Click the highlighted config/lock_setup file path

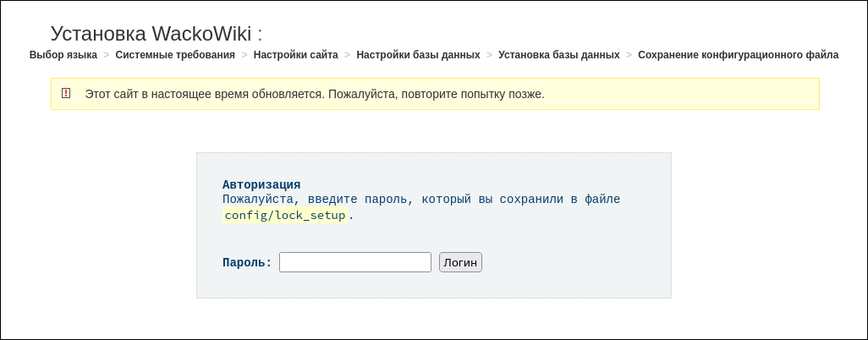(x=285, y=216)
